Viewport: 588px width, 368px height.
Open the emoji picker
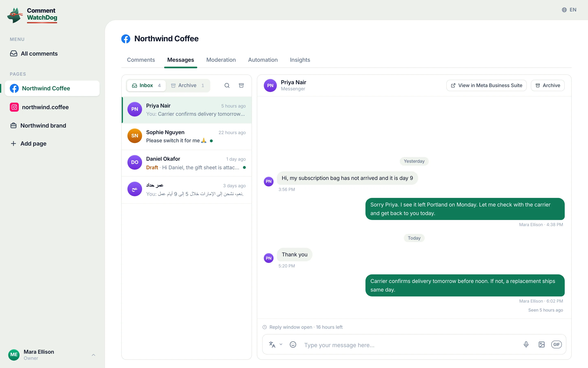(x=293, y=344)
